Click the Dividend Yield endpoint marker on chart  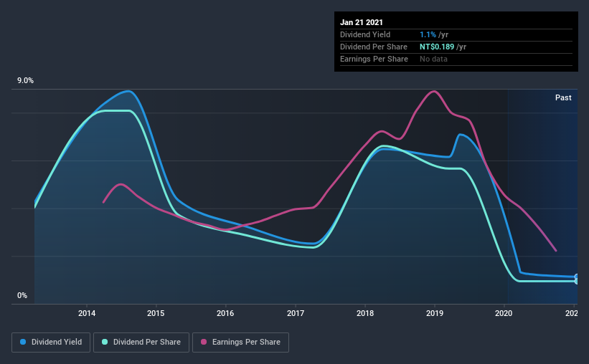(x=577, y=277)
